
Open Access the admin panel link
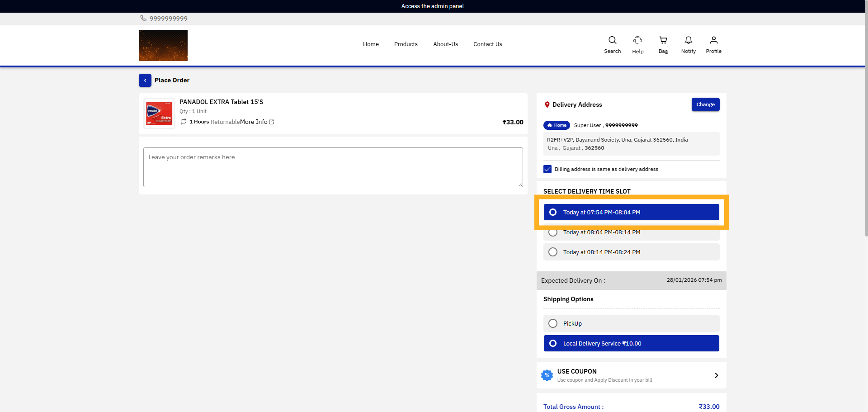[x=432, y=6]
